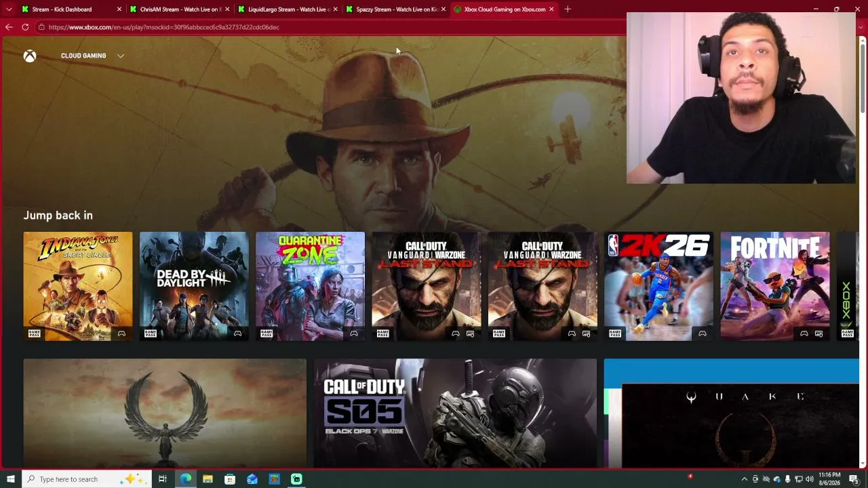Viewport: 868px width, 488px height.
Task: Click the controller icon on NBA 2K26 card
Action: (703, 333)
